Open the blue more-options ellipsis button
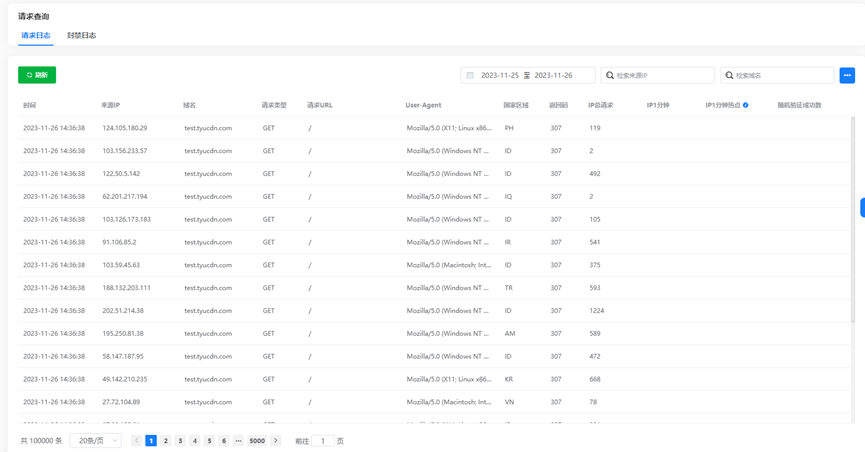The height and width of the screenshot is (452, 865). [847, 75]
